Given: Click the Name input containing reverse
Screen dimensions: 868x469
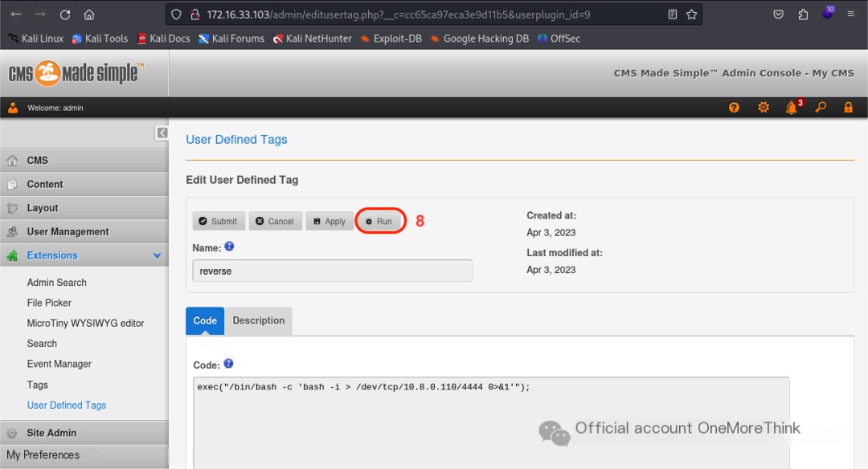Looking at the screenshot, I should pos(332,271).
